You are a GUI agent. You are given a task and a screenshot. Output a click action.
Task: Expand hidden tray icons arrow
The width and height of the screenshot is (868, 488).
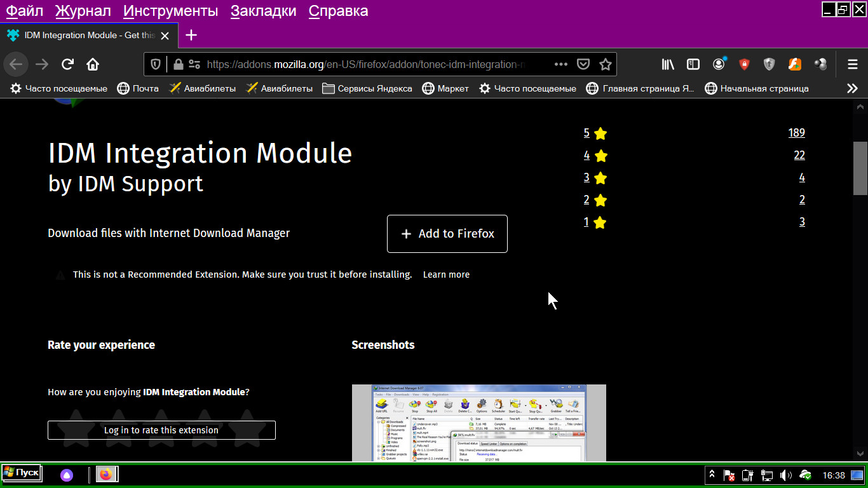(712, 475)
